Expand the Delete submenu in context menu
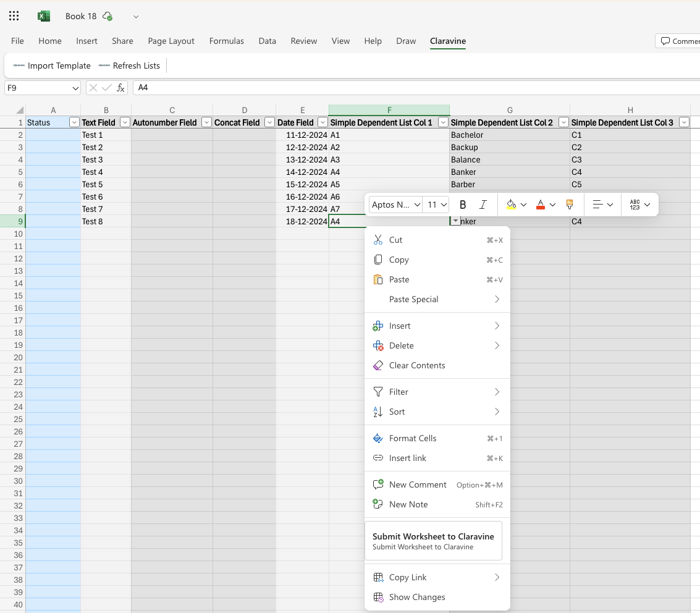The image size is (700, 613). coord(437,345)
